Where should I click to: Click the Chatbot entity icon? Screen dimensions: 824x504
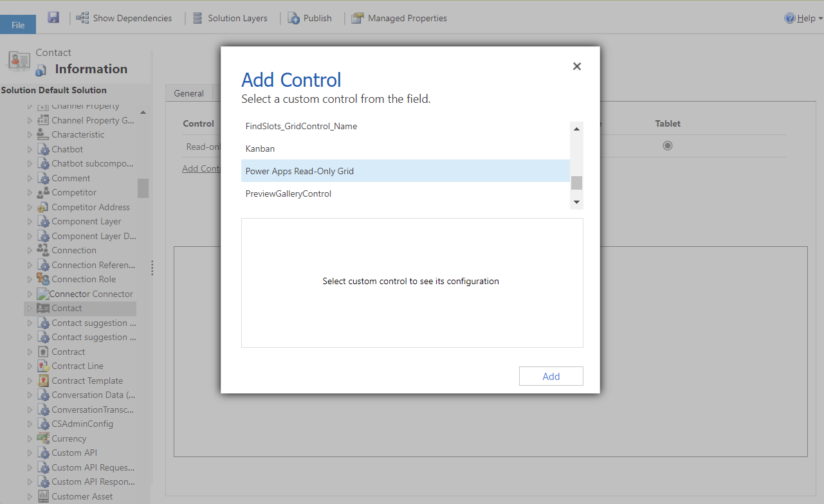43,149
